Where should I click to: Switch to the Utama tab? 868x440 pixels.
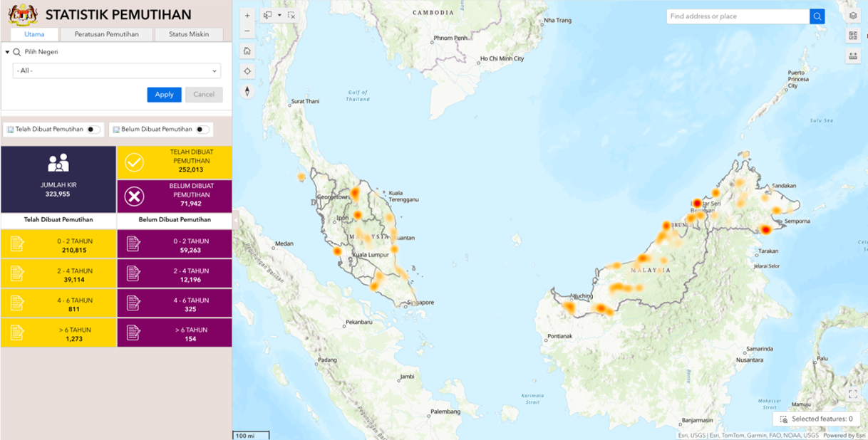(x=34, y=34)
